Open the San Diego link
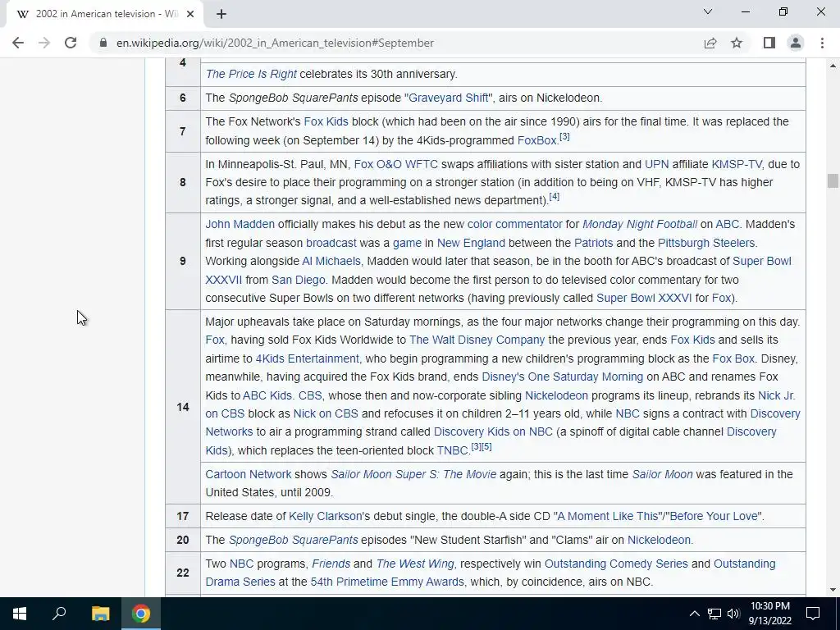840x630 pixels. click(x=299, y=280)
